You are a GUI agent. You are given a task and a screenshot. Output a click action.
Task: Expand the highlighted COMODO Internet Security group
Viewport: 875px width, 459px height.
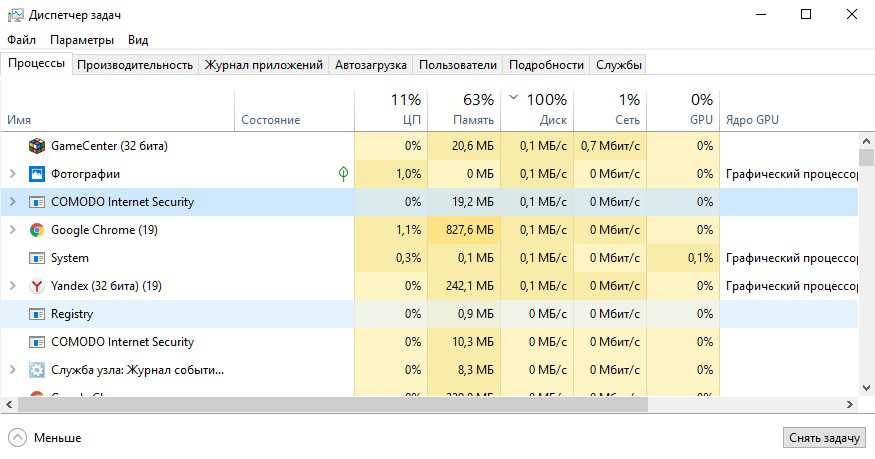pos(12,202)
